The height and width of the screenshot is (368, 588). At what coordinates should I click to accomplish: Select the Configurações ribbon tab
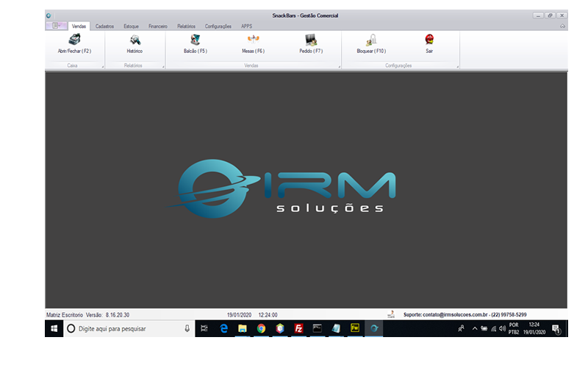tap(218, 26)
